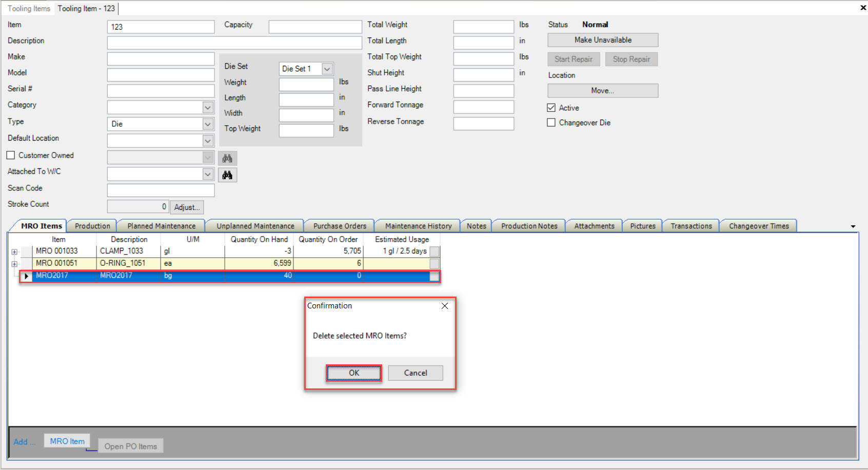Viewport: 868px width, 470px height.
Task: Click the MRO Item add button
Action: point(67,441)
